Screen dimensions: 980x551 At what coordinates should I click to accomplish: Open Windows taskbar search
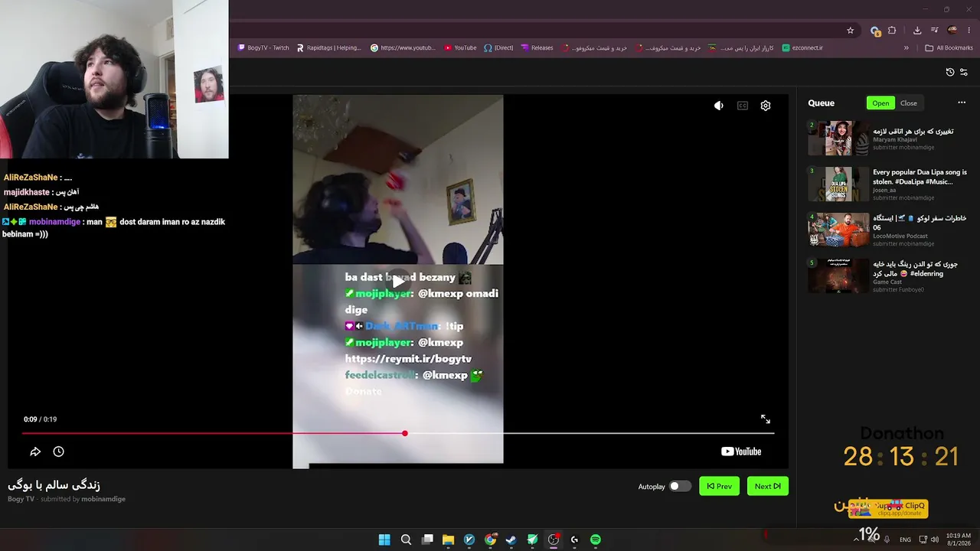(x=406, y=540)
